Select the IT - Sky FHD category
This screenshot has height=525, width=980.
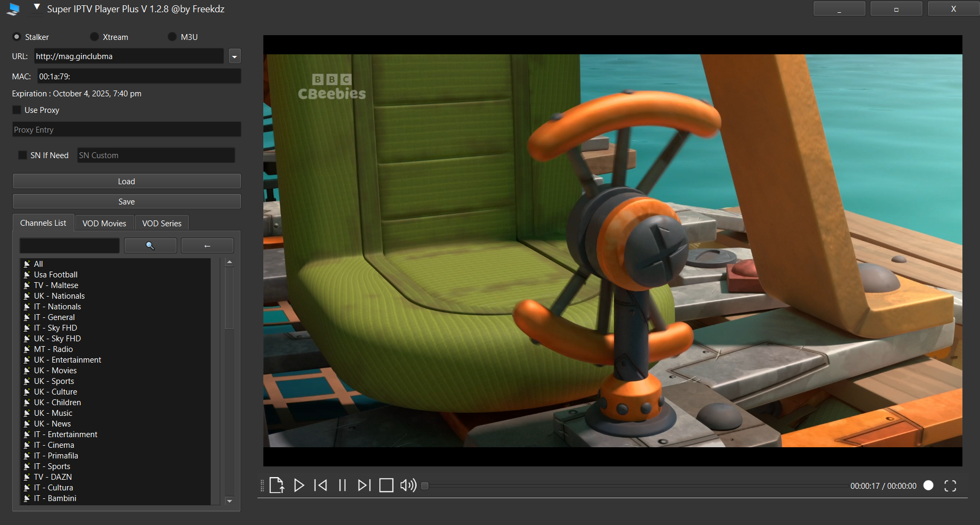click(x=115, y=327)
